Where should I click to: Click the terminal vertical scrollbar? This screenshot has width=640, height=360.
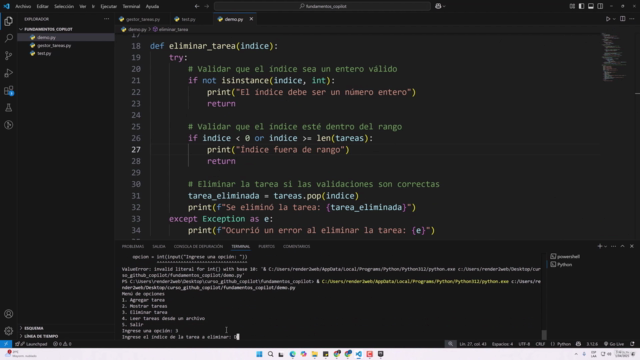pyautogui.click(x=544, y=334)
